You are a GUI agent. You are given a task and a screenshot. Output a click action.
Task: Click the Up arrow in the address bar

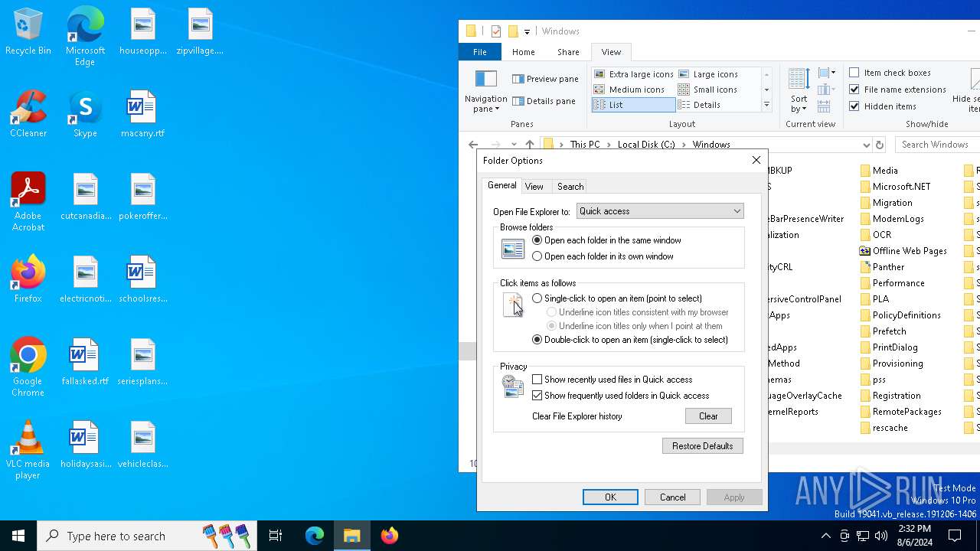tap(530, 145)
